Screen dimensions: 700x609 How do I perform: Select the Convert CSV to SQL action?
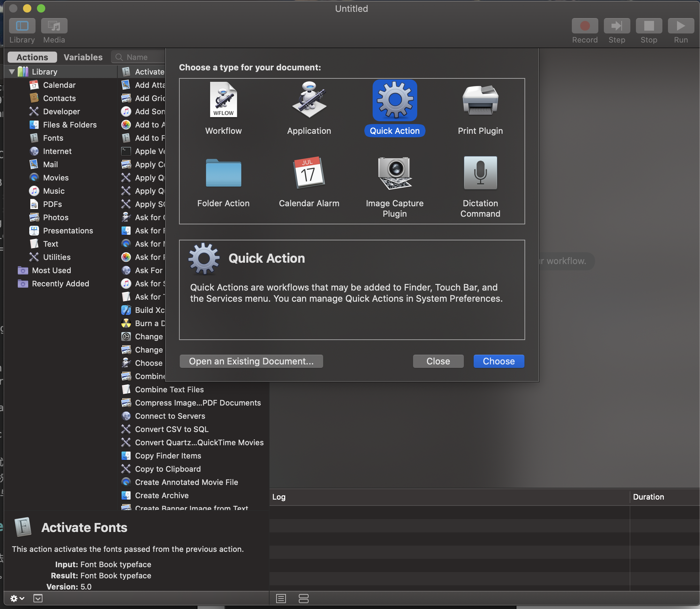point(172,429)
